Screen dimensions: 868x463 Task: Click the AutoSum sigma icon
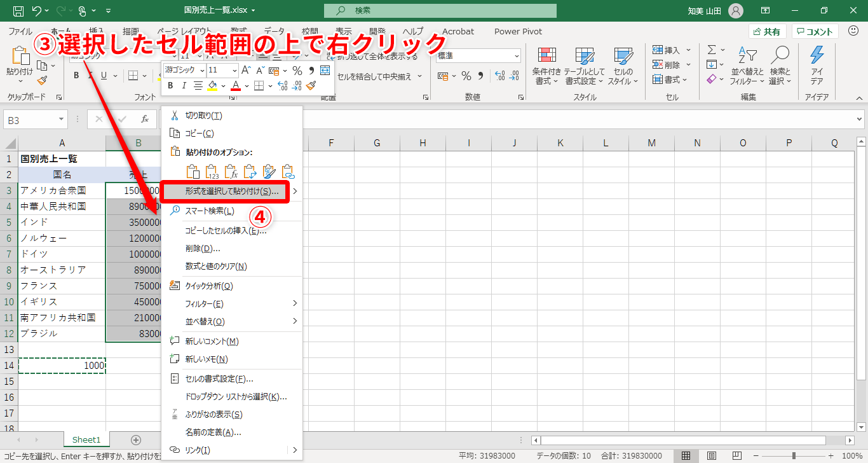(x=712, y=50)
